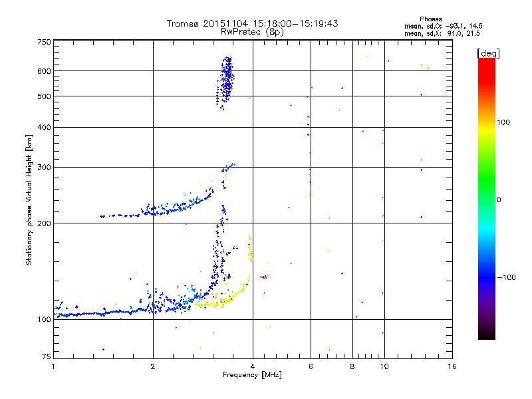Click the black bottom of the colorbar
Screen dimensions: 532x399
click(487, 334)
